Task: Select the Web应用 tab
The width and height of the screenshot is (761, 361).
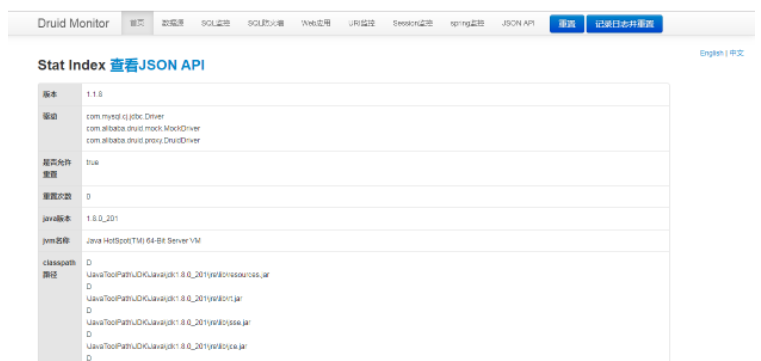Action: (316, 23)
